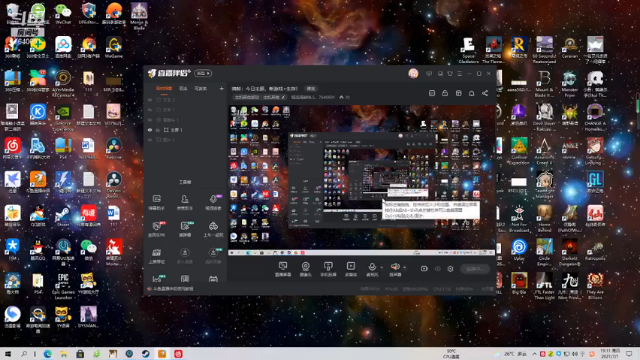640x360 pixels.
Task: Open They Are Billions desktop shortcut
Action: click(595, 286)
